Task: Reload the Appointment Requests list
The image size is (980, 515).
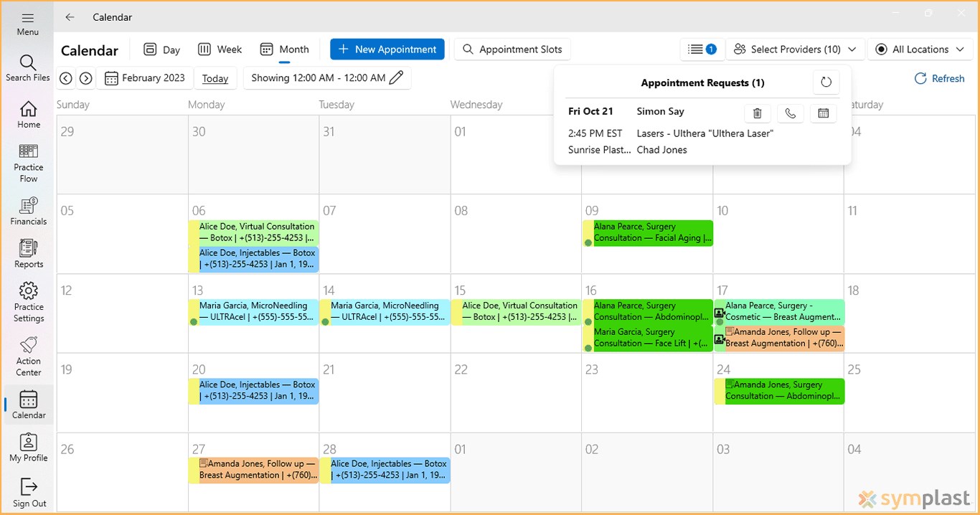Action: click(x=826, y=82)
